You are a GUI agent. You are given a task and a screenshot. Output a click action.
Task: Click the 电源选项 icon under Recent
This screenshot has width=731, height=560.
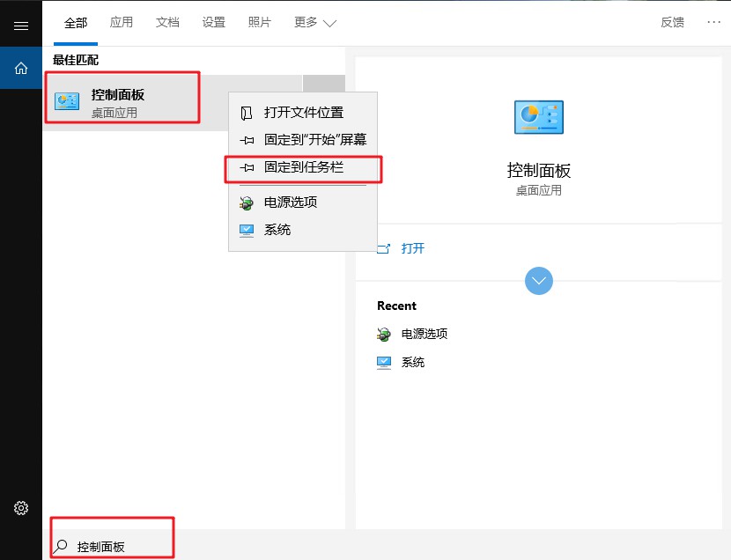[x=383, y=334]
